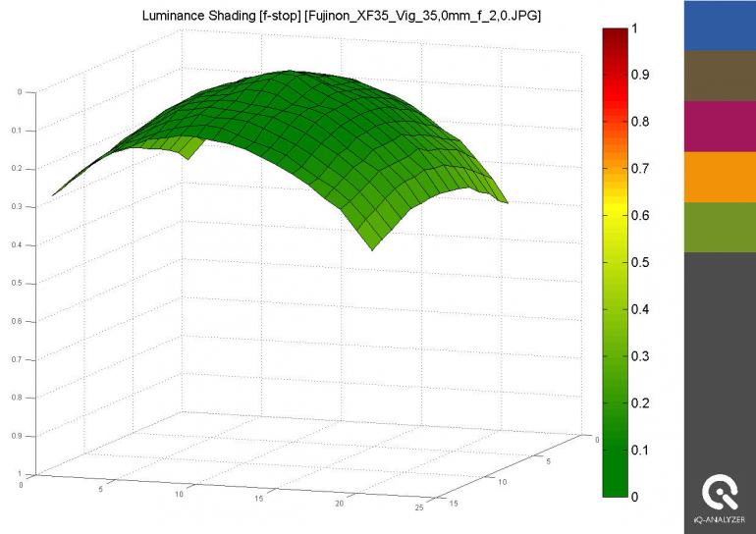Click the iQ-ANALYZER text under logo
This screenshot has width=756, height=534.
point(720,520)
